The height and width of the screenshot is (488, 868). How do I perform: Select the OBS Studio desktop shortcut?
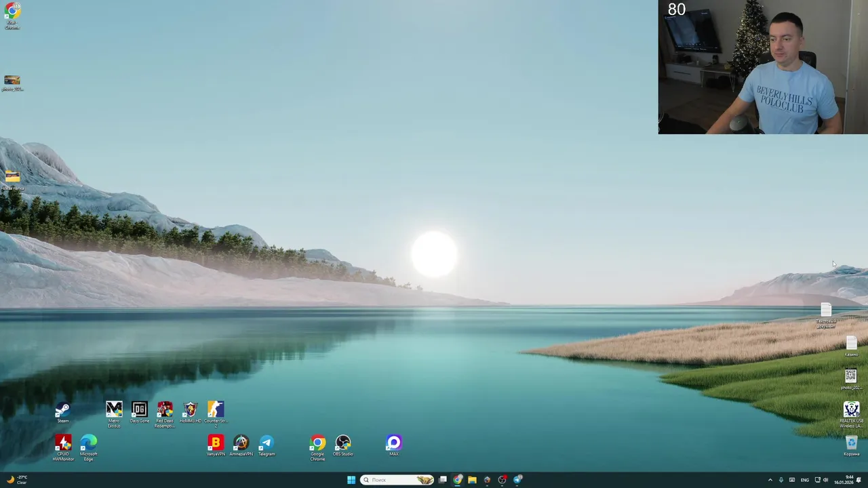[343, 445]
